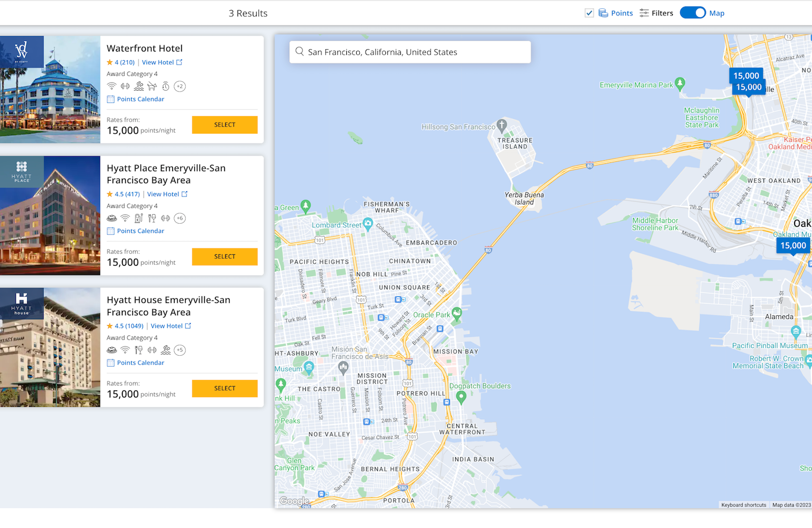The height and width of the screenshot is (528, 812).
Task: Click the swimming pool icon for Hyatt House Emeryville
Action: [166, 350]
